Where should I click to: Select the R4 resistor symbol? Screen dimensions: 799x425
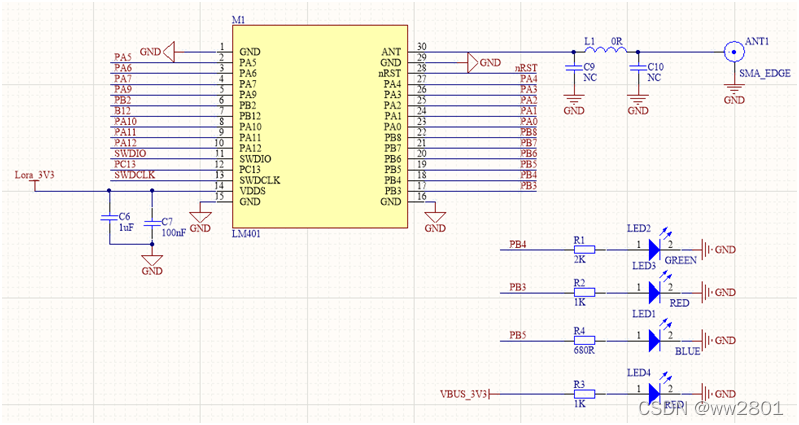pos(584,340)
